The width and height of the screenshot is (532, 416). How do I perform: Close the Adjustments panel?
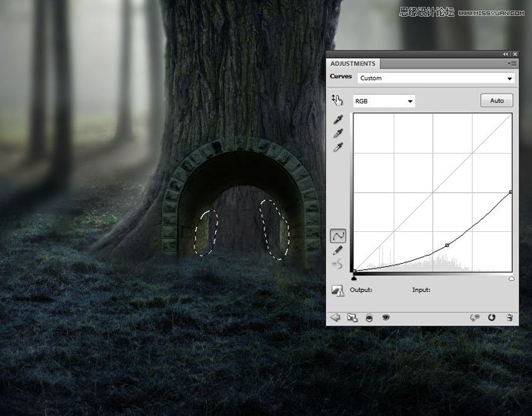click(515, 54)
